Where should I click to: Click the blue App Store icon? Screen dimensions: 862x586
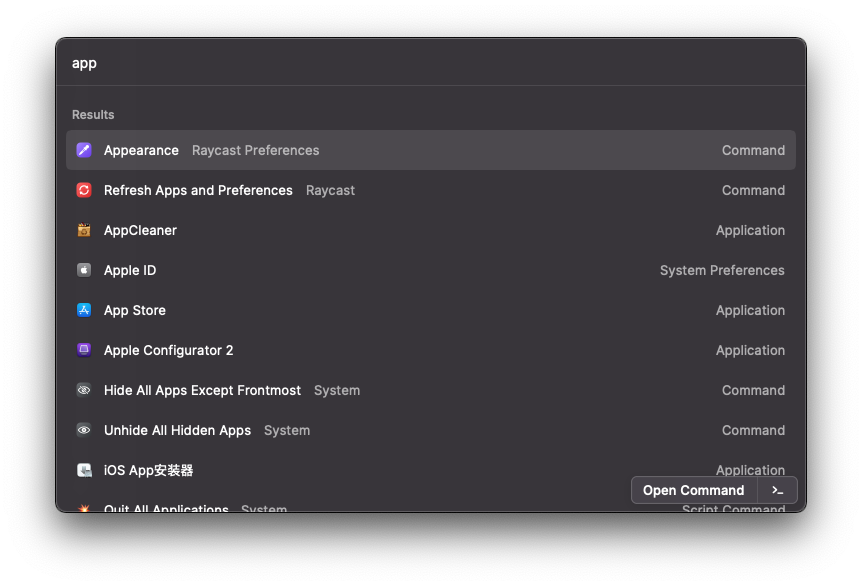point(84,310)
